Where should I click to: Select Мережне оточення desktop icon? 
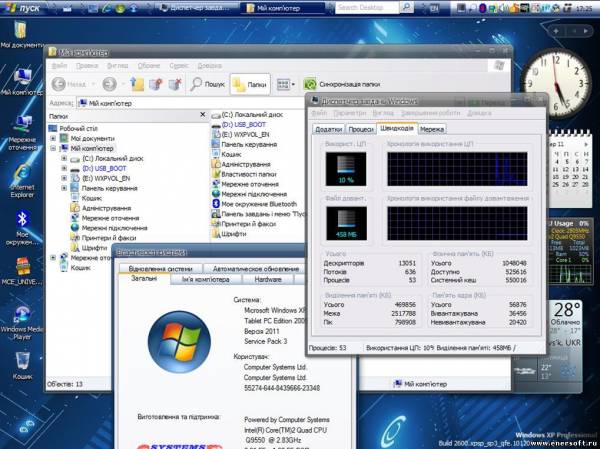[x=22, y=133]
